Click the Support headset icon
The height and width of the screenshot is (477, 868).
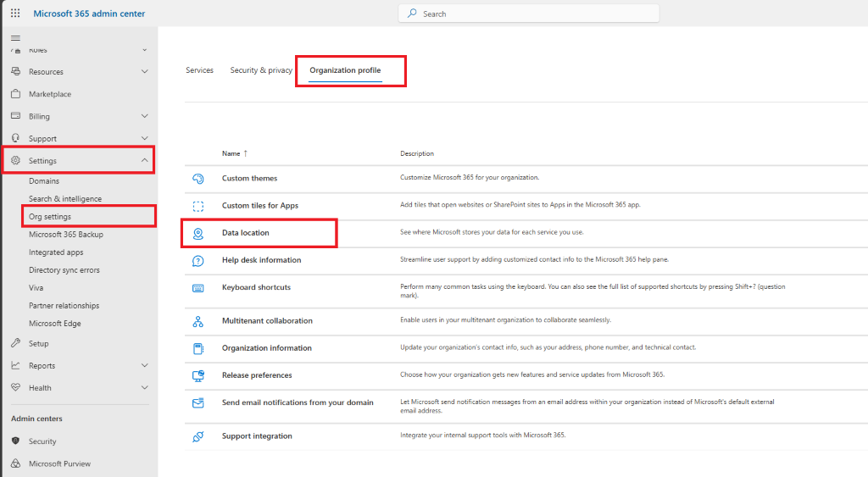pyautogui.click(x=15, y=138)
